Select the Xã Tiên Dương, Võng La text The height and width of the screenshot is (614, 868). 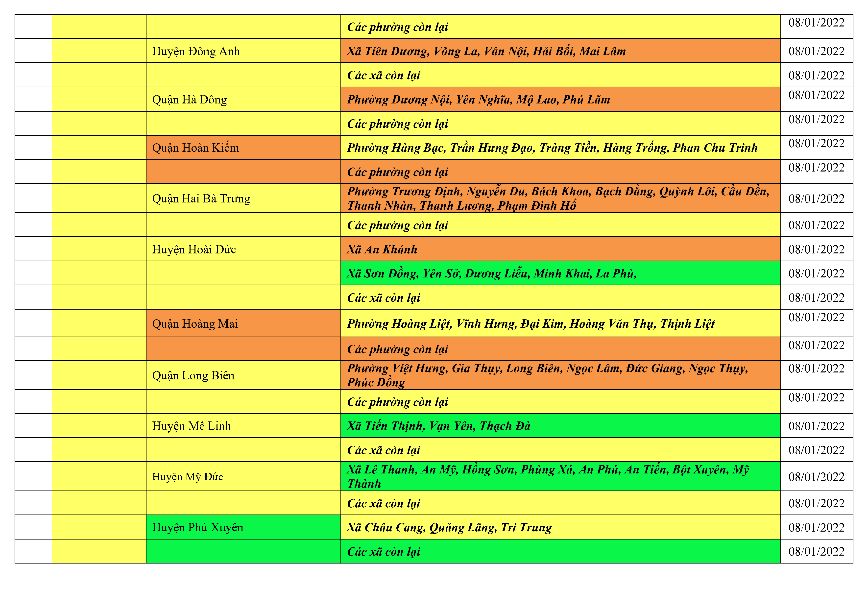[x=486, y=51]
